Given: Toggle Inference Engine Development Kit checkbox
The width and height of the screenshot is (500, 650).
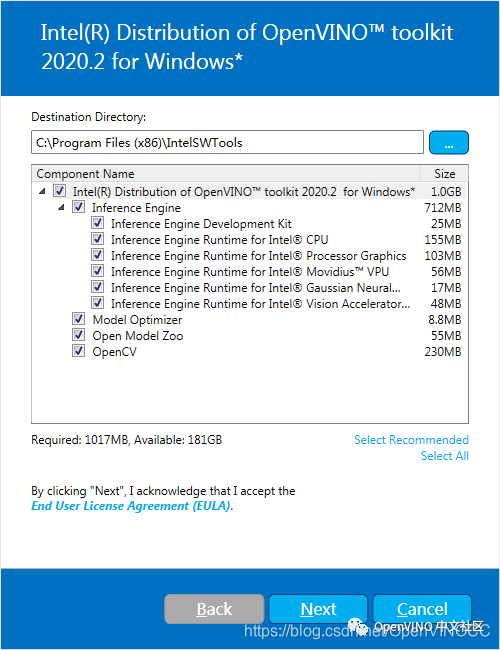Looking at the screenshot, I should pos(98,223).
